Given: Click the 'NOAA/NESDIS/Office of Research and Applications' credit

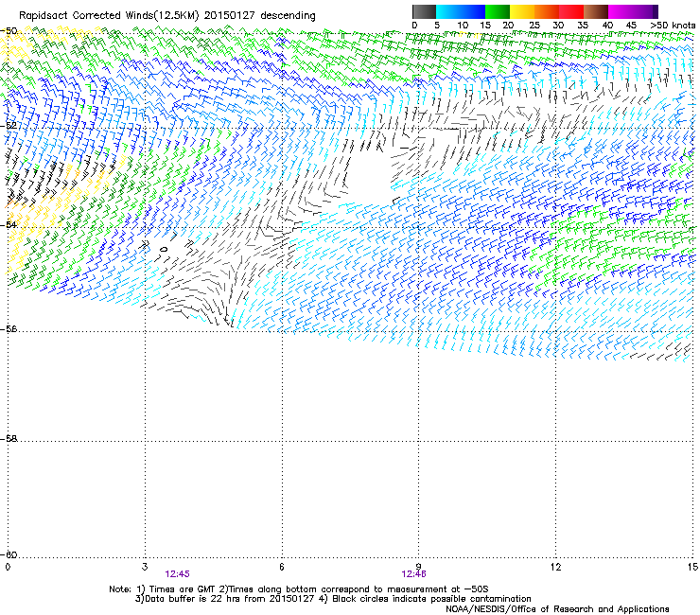Looking at the screenshot, I should tap(557, 608).
